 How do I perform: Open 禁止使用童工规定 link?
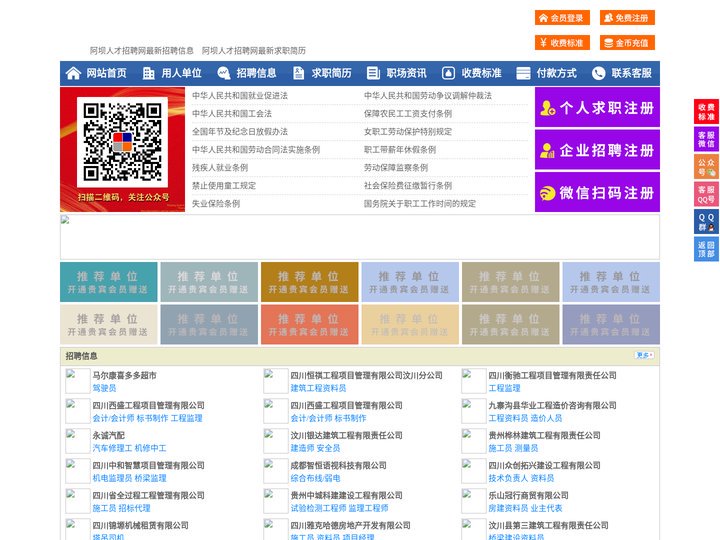point(224,186)
